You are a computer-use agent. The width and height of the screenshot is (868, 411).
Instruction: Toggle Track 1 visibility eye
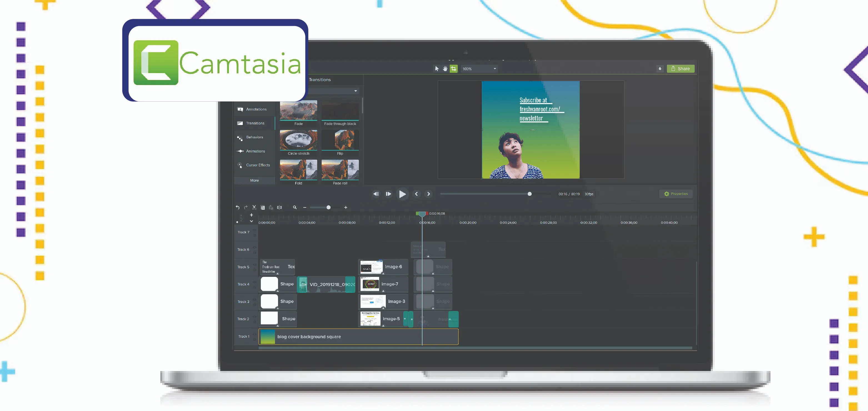[x=255, y=334]
